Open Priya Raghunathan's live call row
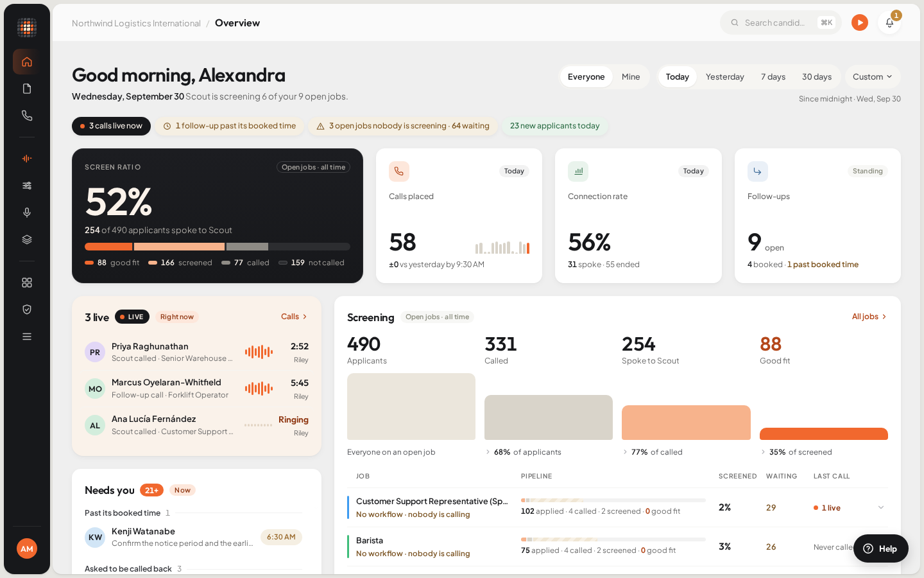 coord(196,352)
